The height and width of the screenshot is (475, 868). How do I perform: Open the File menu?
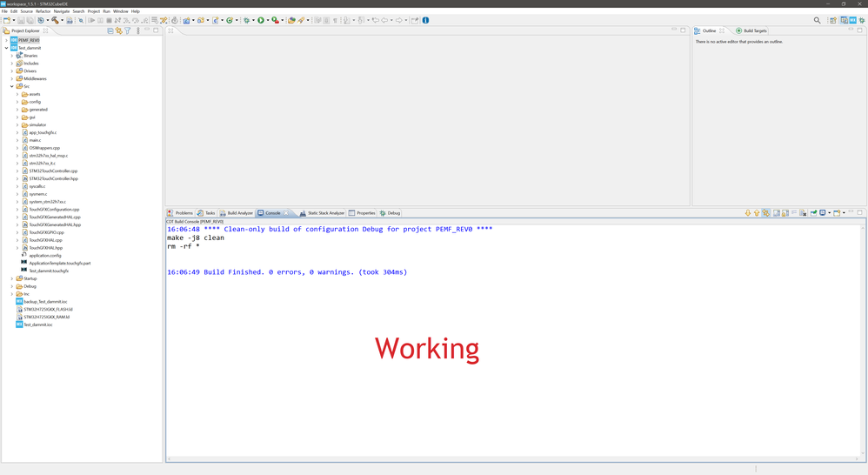pyautogui.click(x=4, y=11)
